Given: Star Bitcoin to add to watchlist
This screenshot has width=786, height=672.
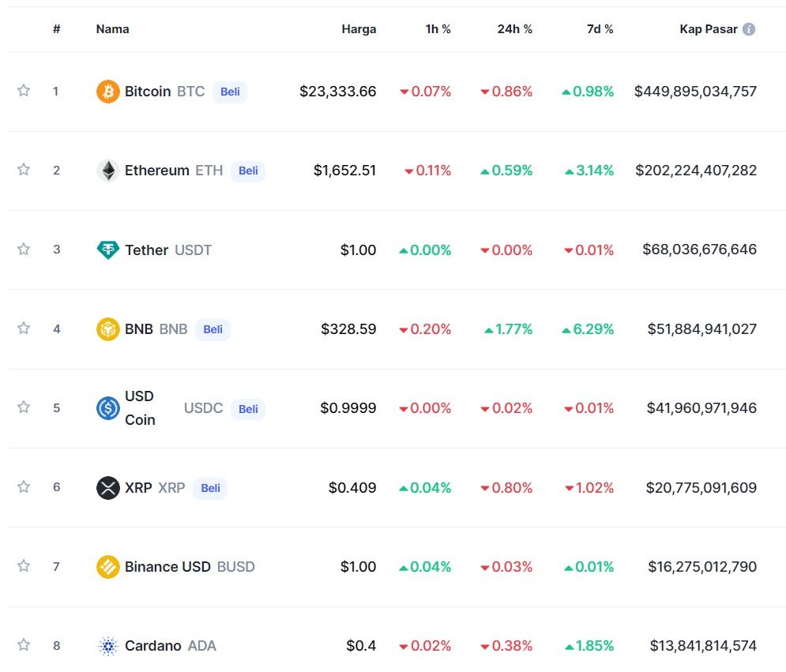Looking at the screenshot, I should pyautogui.click(x=24, y=91).
